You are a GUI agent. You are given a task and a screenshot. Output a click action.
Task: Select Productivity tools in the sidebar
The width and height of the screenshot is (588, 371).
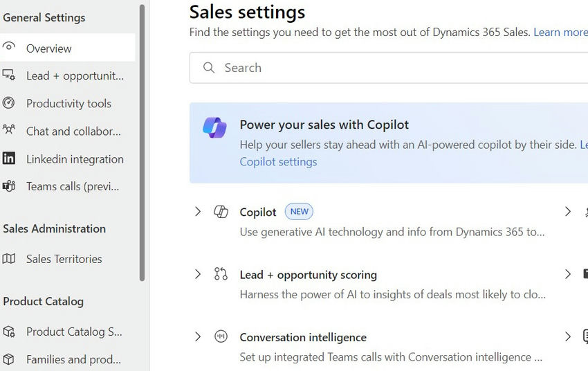(x=68, y=103)
